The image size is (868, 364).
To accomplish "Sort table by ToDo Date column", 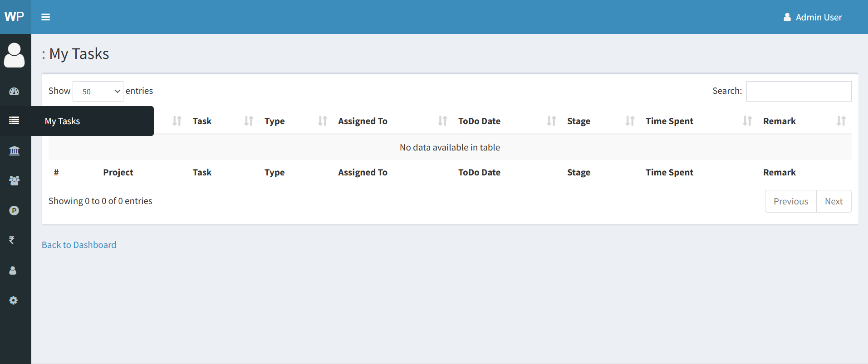I will coord(479,121).
